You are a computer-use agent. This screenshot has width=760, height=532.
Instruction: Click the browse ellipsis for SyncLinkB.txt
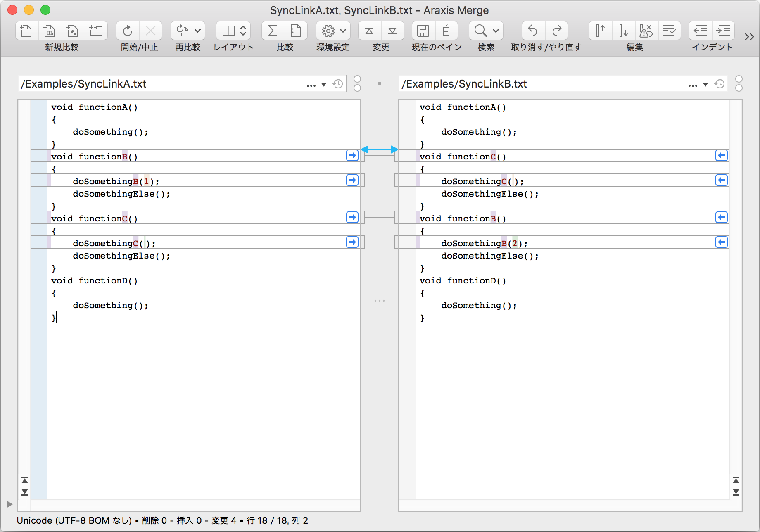693,85
